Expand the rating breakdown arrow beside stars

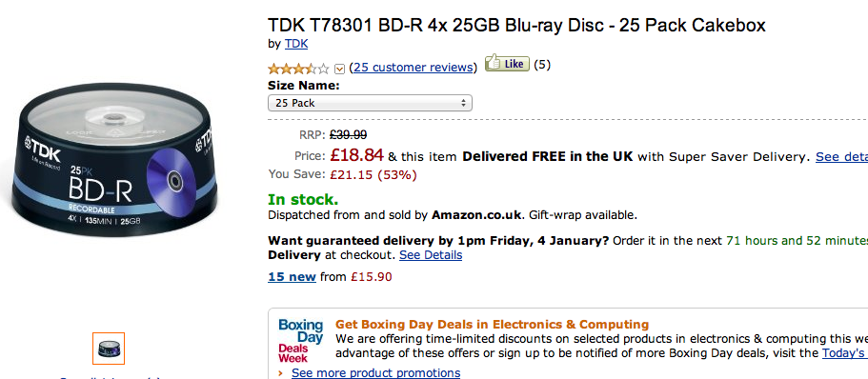[x=340, y=70]
